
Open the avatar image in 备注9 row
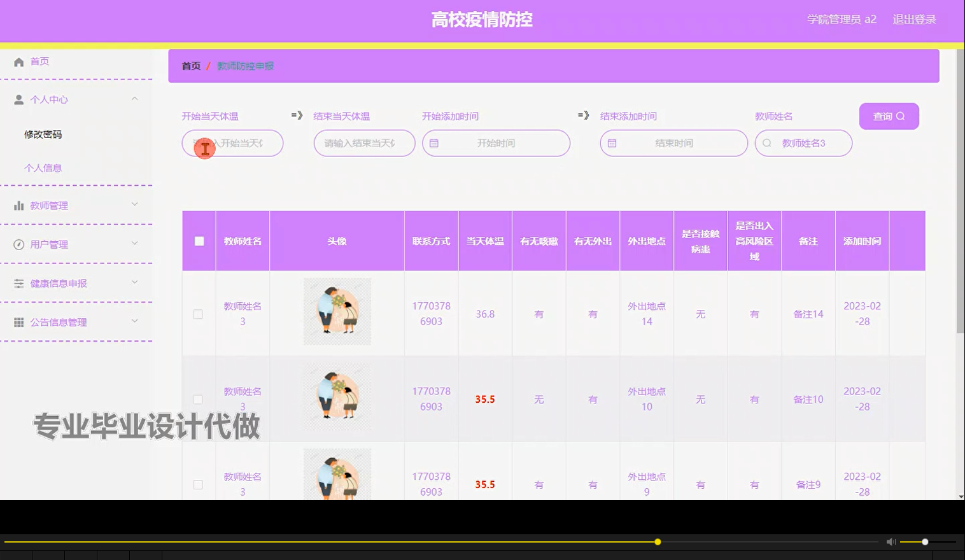click(x=337, y=474)
